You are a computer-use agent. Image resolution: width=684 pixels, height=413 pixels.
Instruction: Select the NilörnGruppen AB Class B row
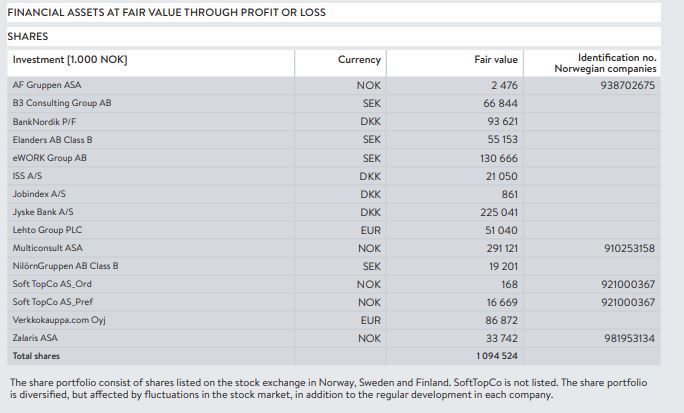tap(65, 266)
